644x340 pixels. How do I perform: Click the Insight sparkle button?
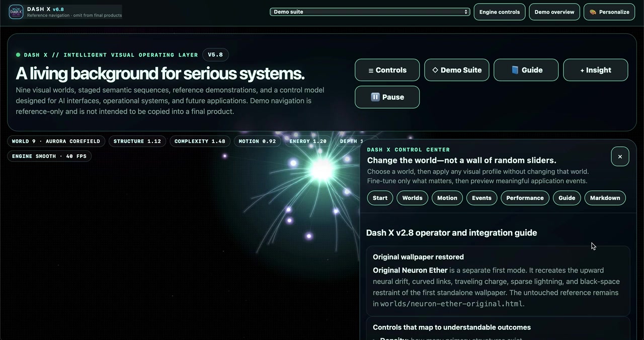[596, 70]
